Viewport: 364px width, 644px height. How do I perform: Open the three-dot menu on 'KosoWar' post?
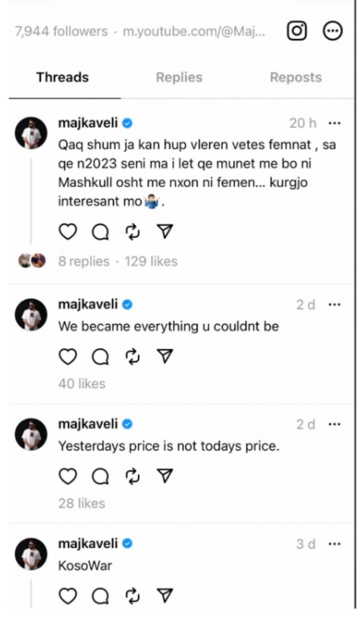click(335, 544)
